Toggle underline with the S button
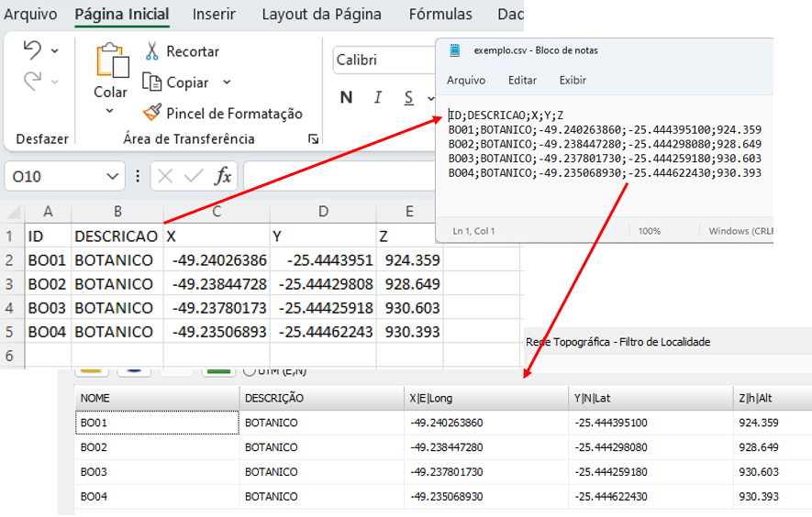Image resolution: width=812 pixels, height=517 pixels. (408, 97)
